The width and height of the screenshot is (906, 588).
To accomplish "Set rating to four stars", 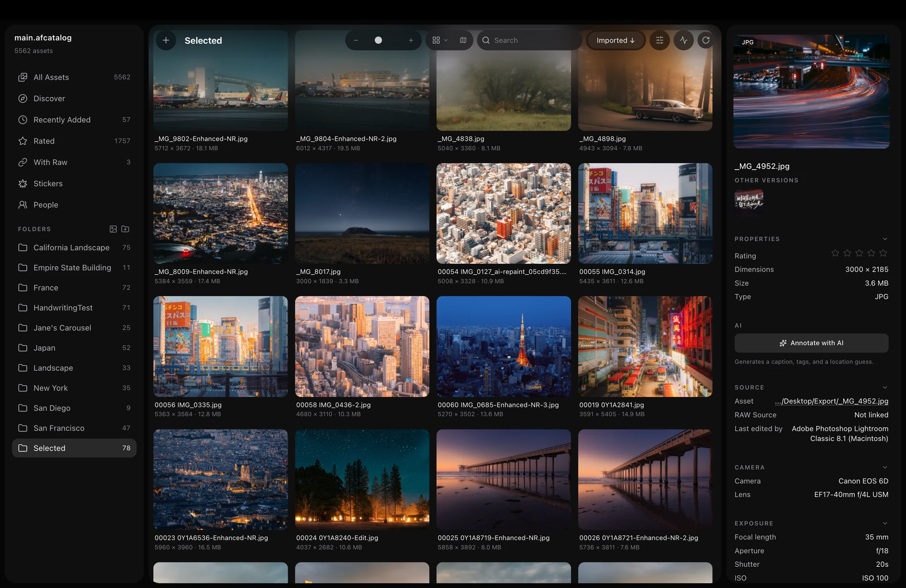I will click(x=871, y=253).
